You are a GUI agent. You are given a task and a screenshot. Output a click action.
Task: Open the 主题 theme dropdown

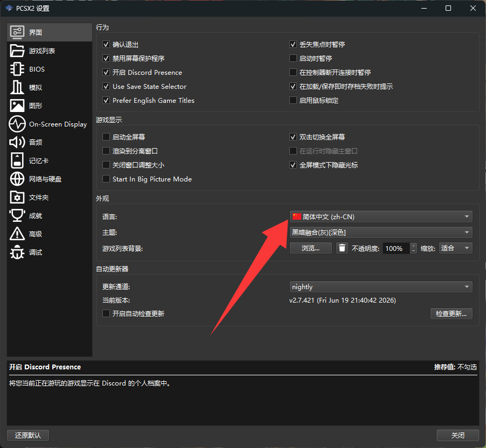point(381,233)
